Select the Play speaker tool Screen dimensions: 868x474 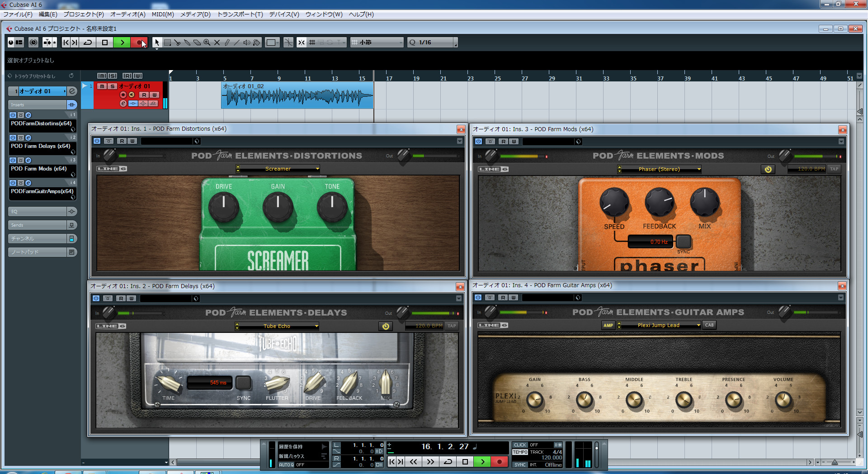coord(247,43)
